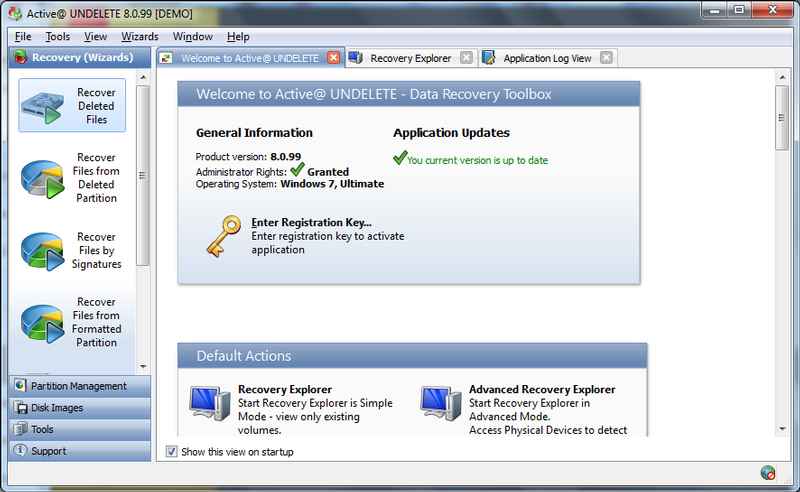Close the Welcome to Active@ UNDELETE tab
The width and height of the screenshot is (800, 492).
333,58
